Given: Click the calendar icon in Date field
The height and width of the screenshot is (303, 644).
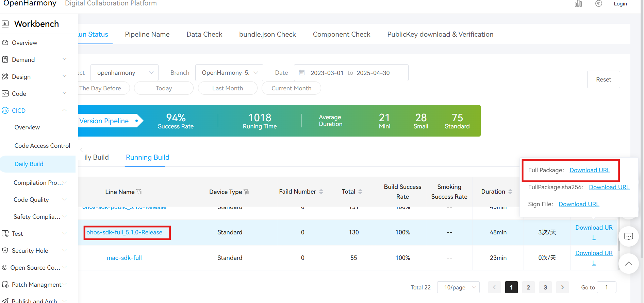Looking at the screenshot, I should [302, 73].
